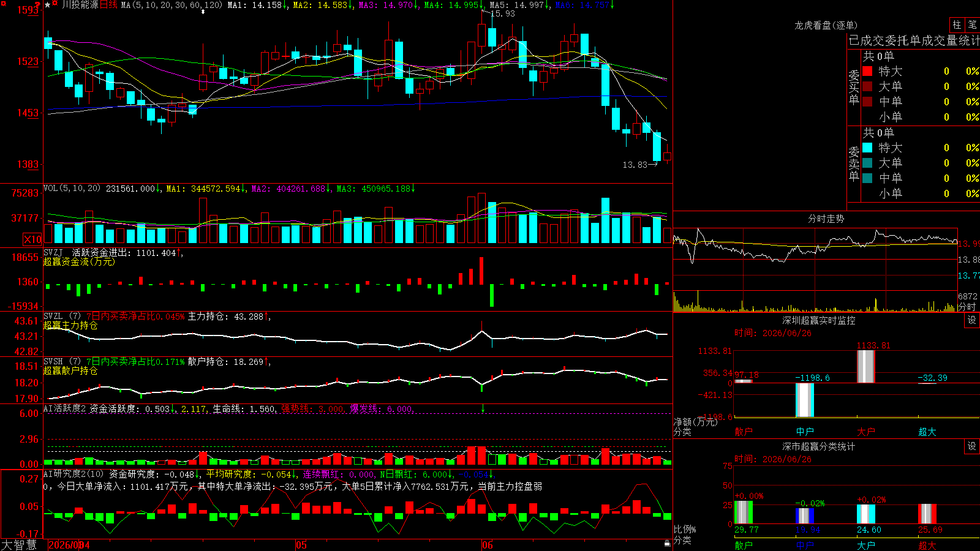The width and height of the screenshot is (980, 551).
Task: Click the 深市超赢分类统计 panel title
Action: 819,446
